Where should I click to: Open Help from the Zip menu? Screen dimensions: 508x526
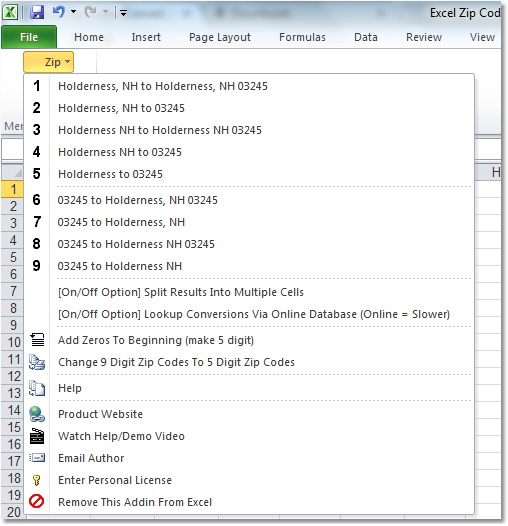[249, 388]
